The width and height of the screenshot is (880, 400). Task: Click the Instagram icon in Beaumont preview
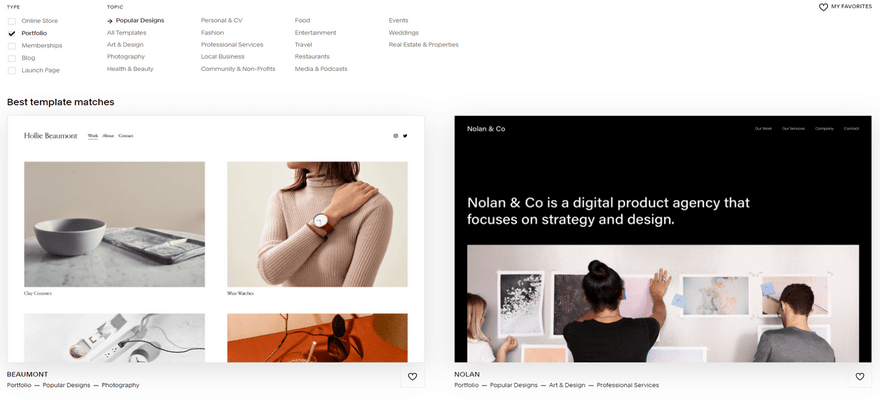395,136
